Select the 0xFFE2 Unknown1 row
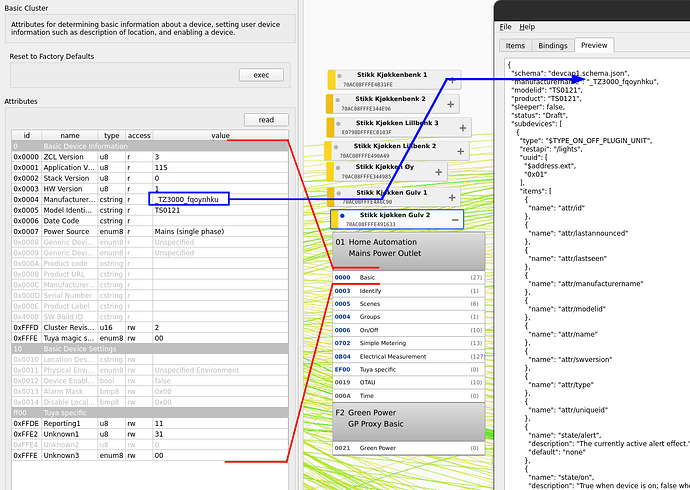Viewport: 690px width, 490px height. pos(150,434)
